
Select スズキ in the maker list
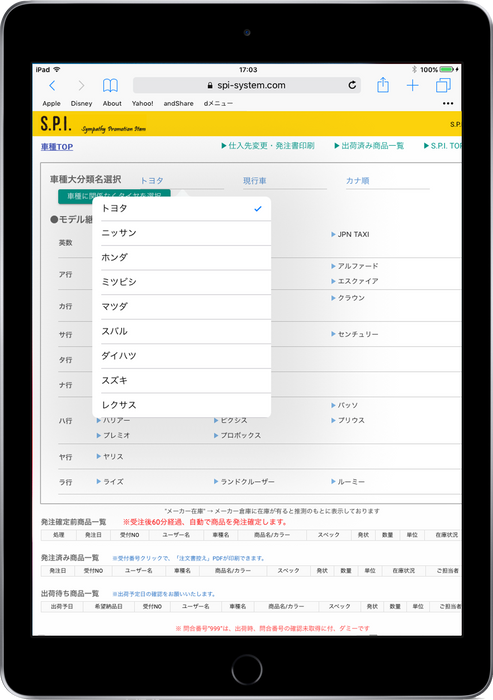pyautogui.click(x=181, y=380)
